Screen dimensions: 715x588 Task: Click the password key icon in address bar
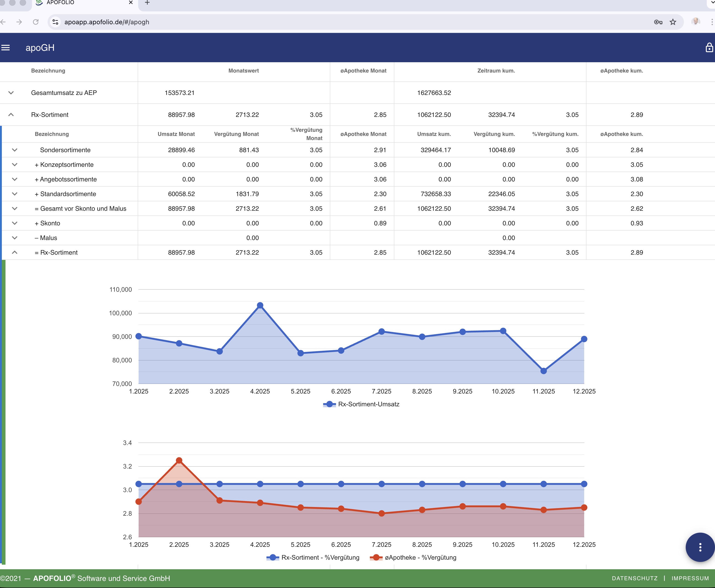point(658,22)
